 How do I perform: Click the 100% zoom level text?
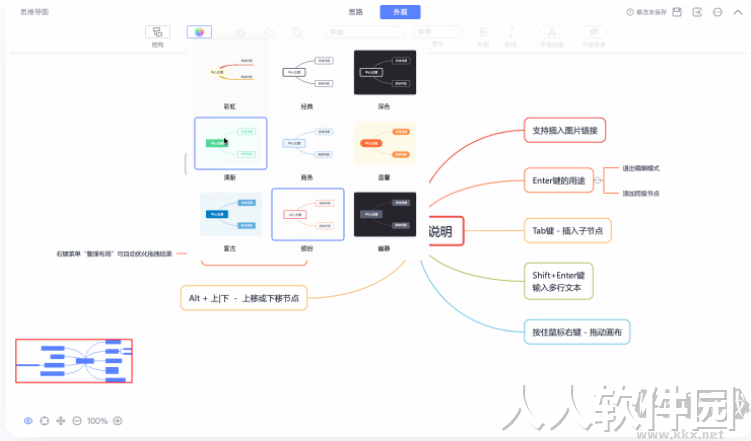pos(97,421)
